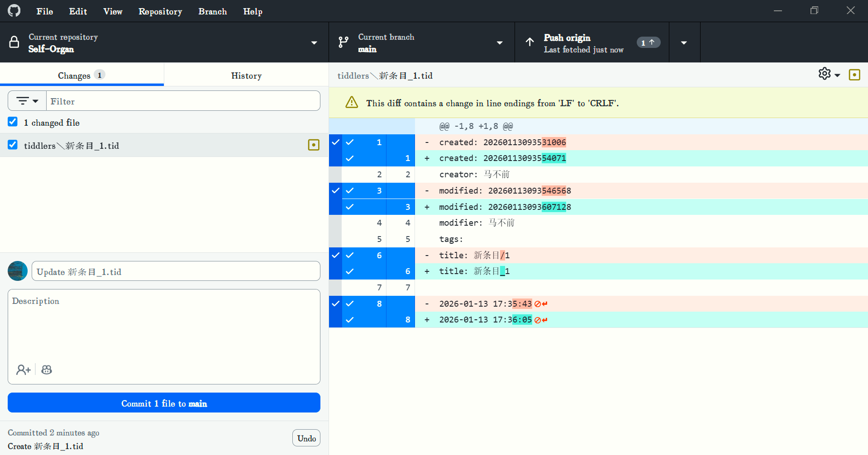Switch to the History tab
This screenshot has width=868, height=455.
click(x=246, y=76)
